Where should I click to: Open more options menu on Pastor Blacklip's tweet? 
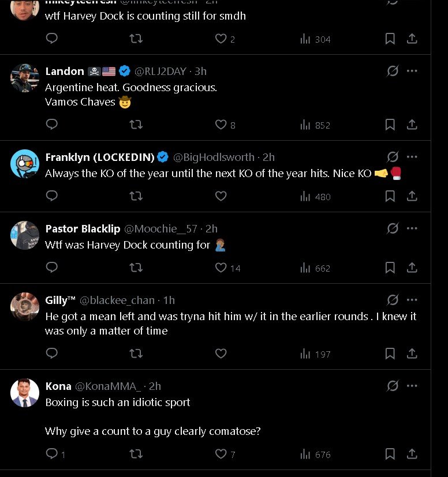pyautogui.click(x=412, y=228)
